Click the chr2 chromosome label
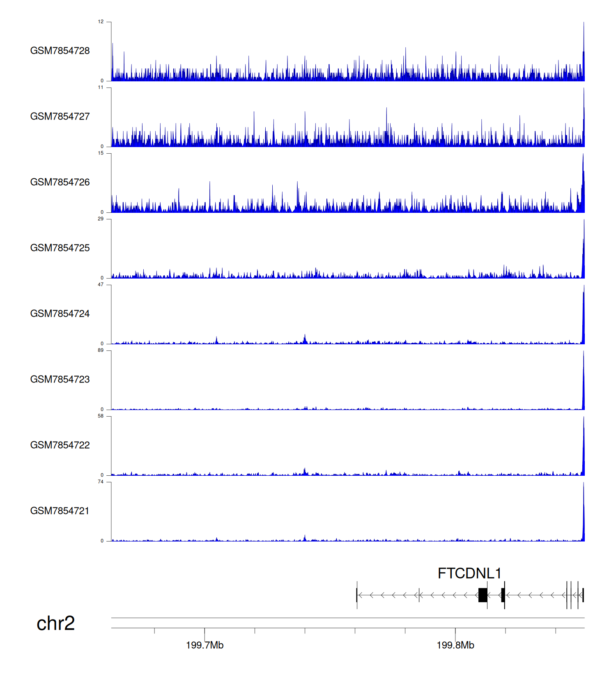The height and width of the screenshot is (682, 616). pos(56,623)
